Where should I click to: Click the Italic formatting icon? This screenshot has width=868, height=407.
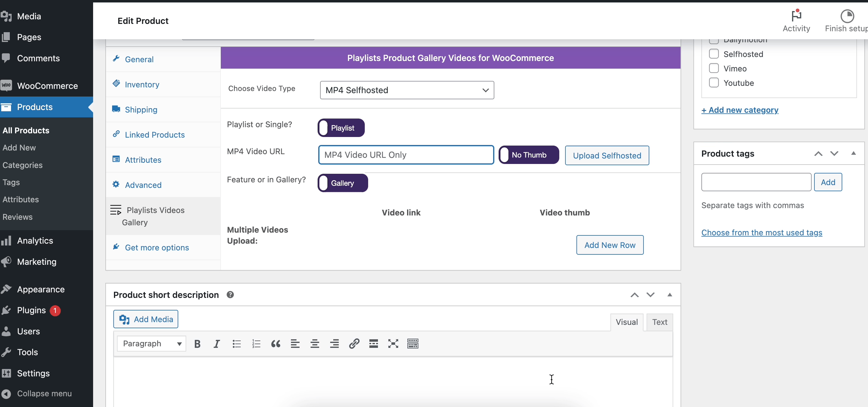click(217, 344)
